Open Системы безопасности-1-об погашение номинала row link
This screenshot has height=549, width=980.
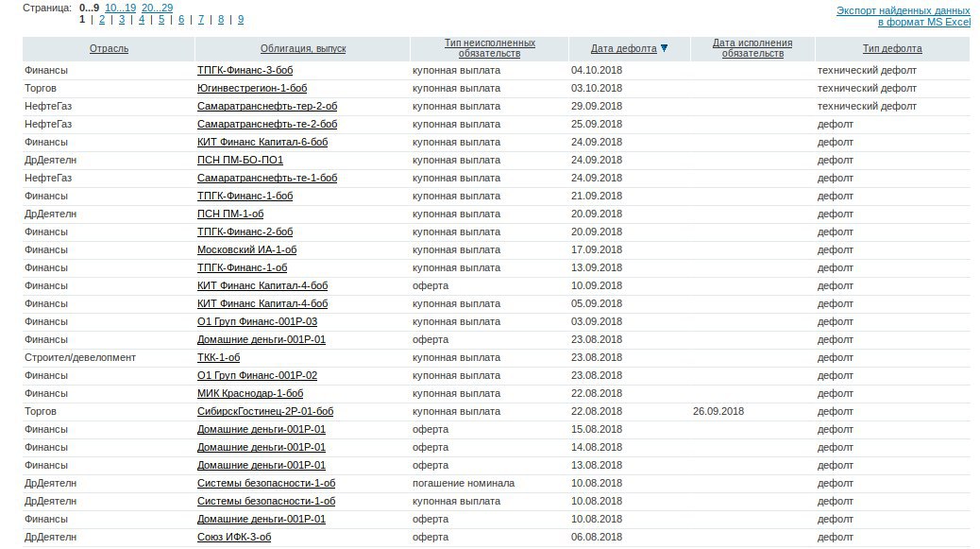266,484
